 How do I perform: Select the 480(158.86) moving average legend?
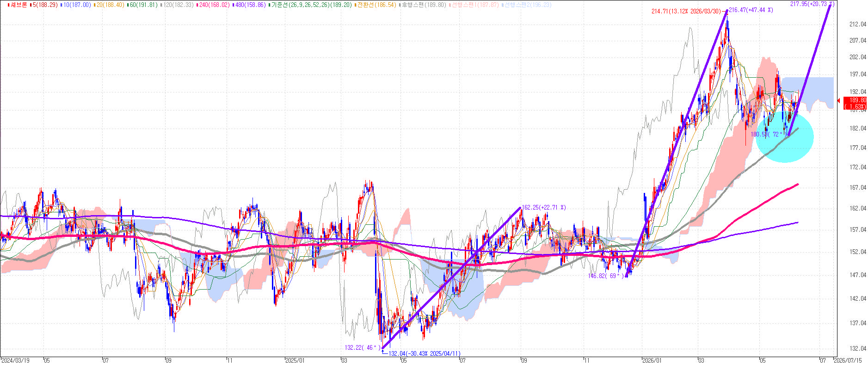pos(250,5)
